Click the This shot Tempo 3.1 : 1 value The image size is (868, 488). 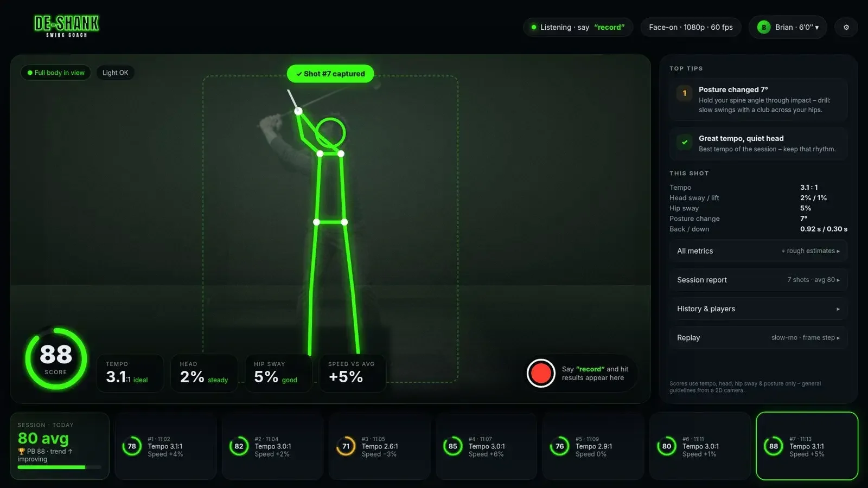click(x=809, y=188)
